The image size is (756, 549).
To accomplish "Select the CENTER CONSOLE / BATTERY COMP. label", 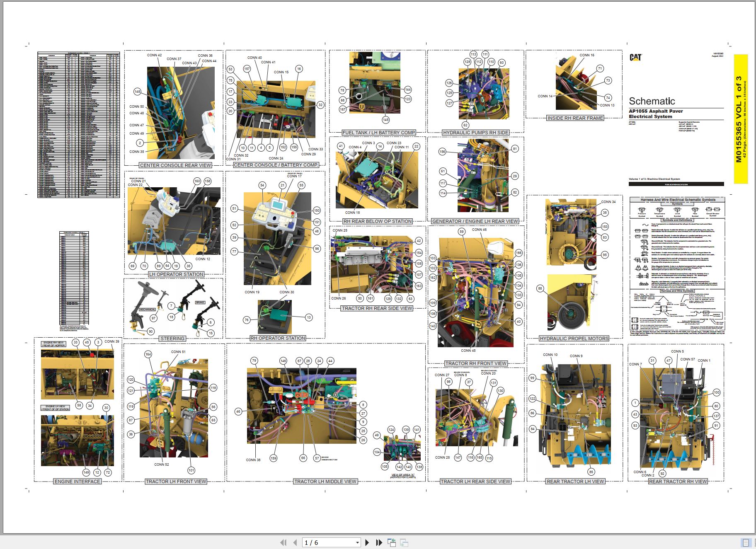I will 276,165.
